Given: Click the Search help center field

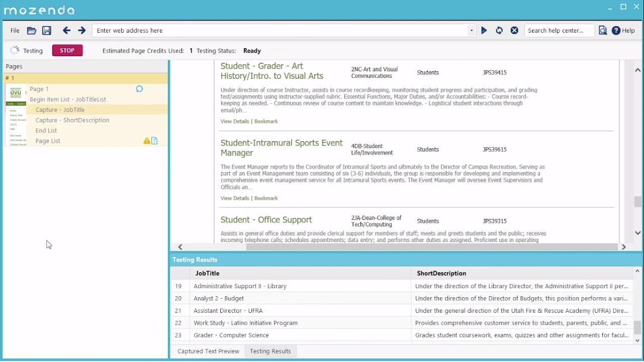Looking at the screenshot, I should pos(559,31).
